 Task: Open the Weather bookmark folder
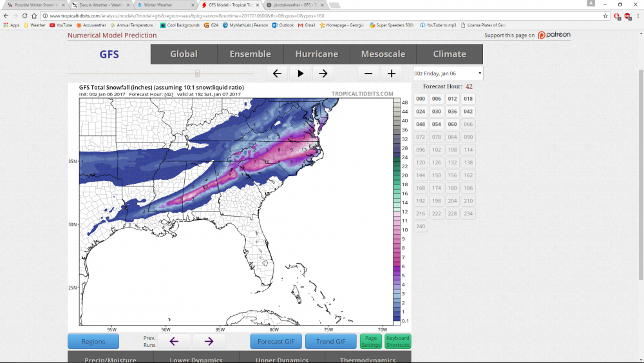[x=35, y=25]
